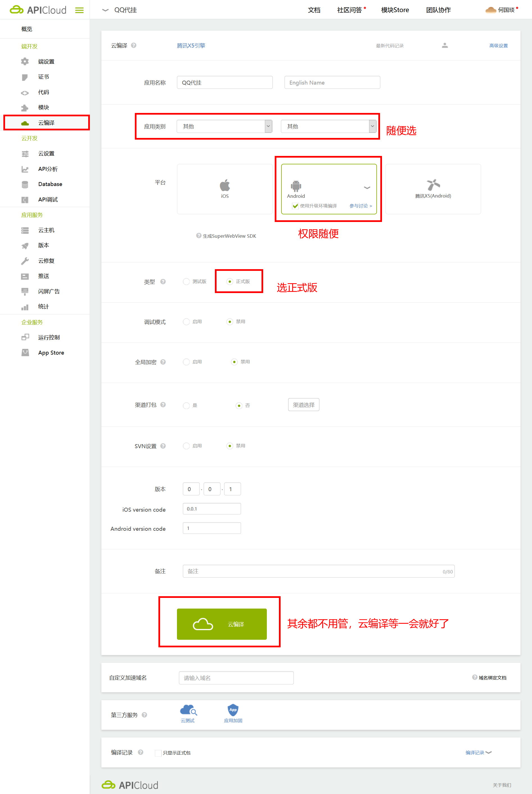The image size is (532, 794).
Task: Open the 云测试 cloud search icon
Action: 188,710
